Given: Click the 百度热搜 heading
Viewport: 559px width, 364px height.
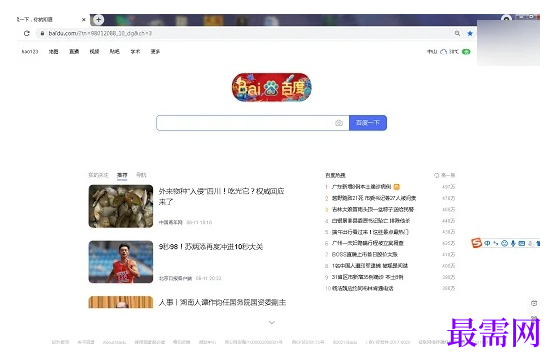Looking at the screenshot, I should pos(335,175).
